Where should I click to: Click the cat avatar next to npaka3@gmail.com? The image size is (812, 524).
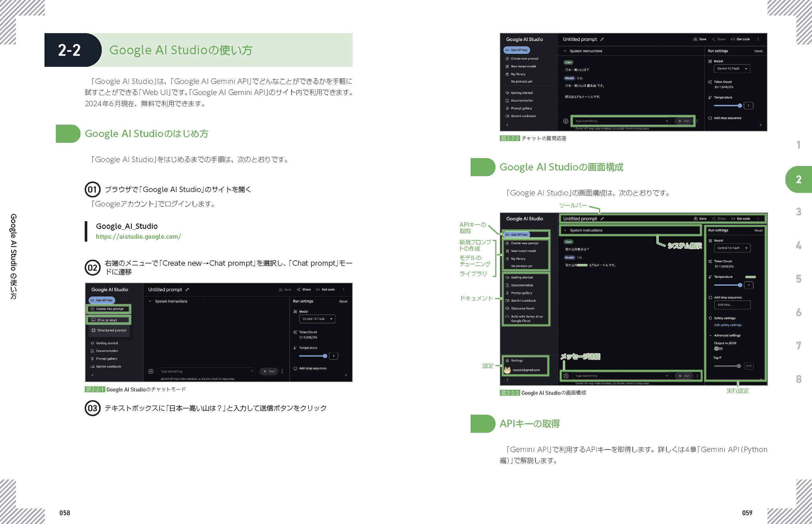tap(507, 370)
